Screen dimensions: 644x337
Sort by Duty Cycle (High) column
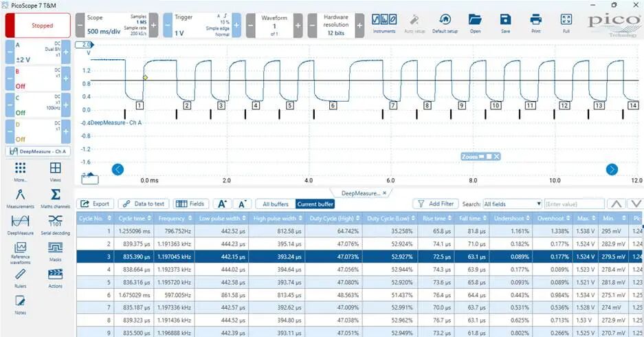(334, 218)
